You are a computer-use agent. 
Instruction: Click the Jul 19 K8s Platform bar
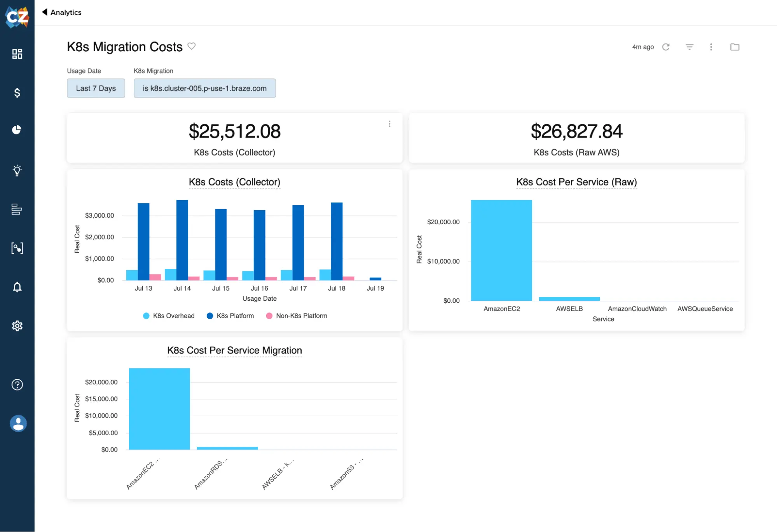tap(375, 279)
